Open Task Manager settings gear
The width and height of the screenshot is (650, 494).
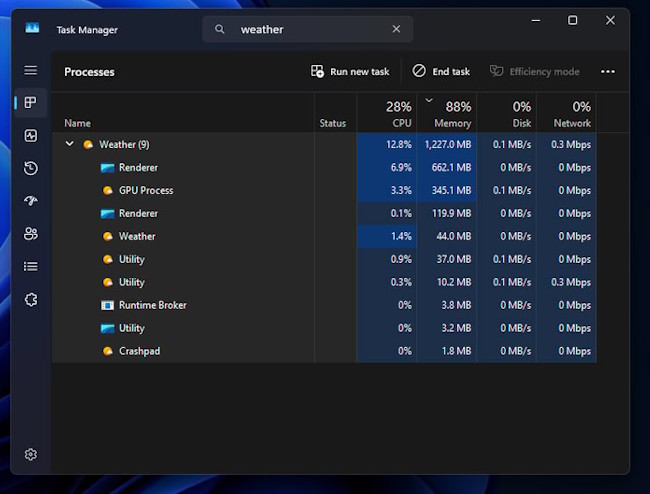coord(31,455)
